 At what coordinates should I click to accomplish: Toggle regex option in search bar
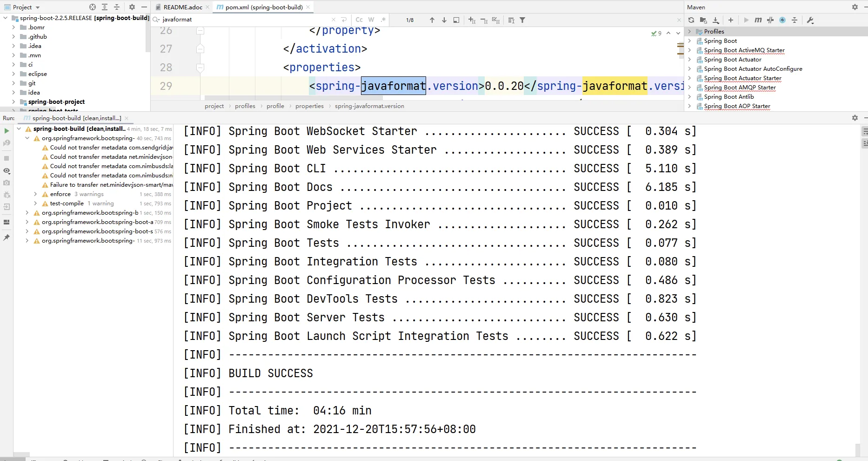click(x=383, y=20)
